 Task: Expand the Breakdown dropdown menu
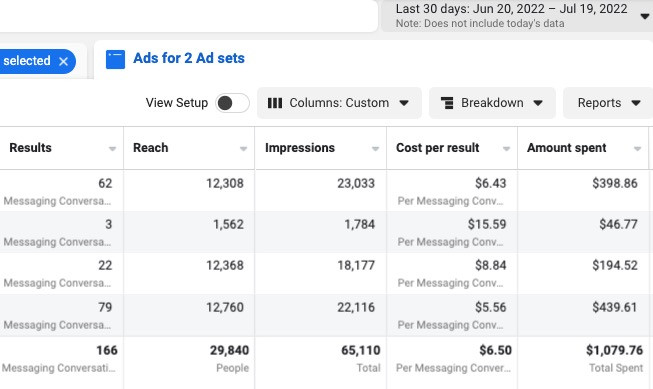point(492,103)
